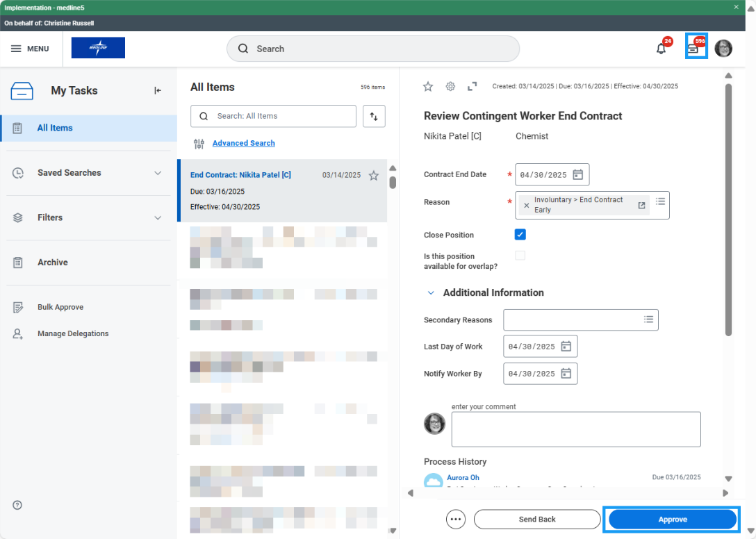756x539 pixels.
Task: Click the Approve button
Action: (672, 520)
